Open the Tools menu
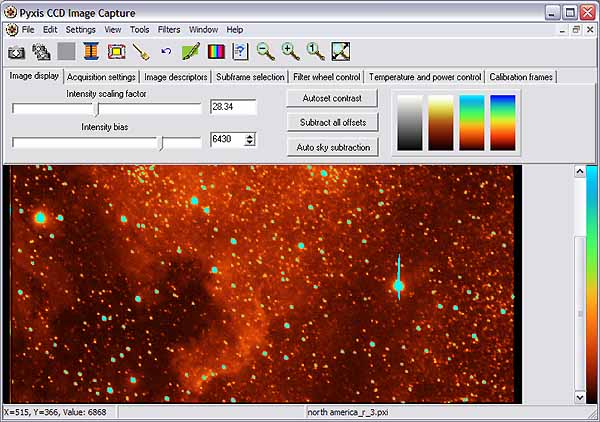This screenshot has width=600, height=422. coord(139,30)
